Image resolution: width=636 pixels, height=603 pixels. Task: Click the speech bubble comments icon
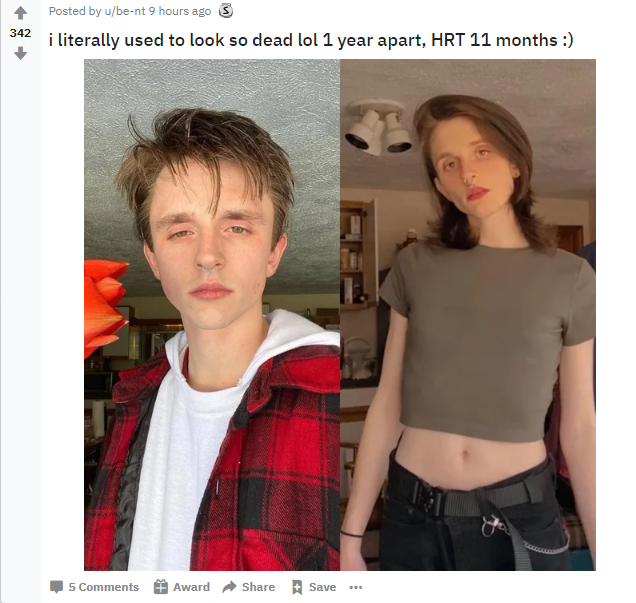(x=56, y=587)
